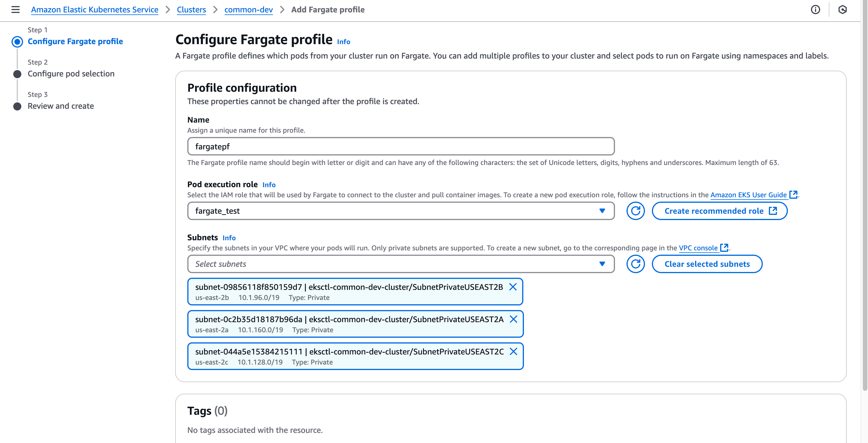
Task: Click the hexagon settings icon in header
Action: (x=842, y=10)
